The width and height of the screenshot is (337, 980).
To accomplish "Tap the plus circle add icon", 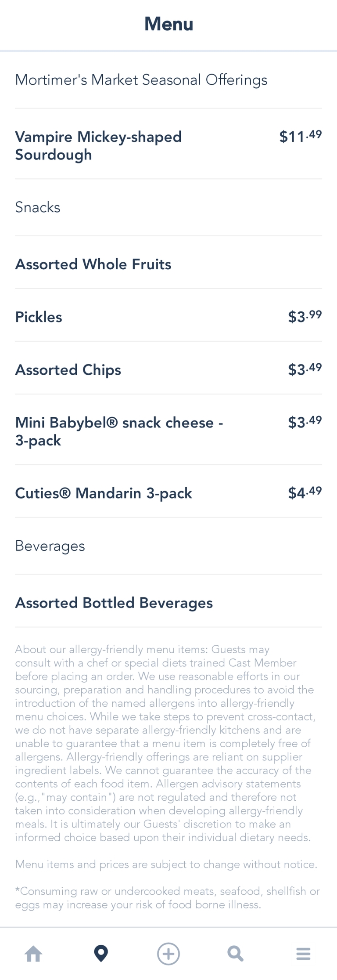I will click(x=168, y=954).
